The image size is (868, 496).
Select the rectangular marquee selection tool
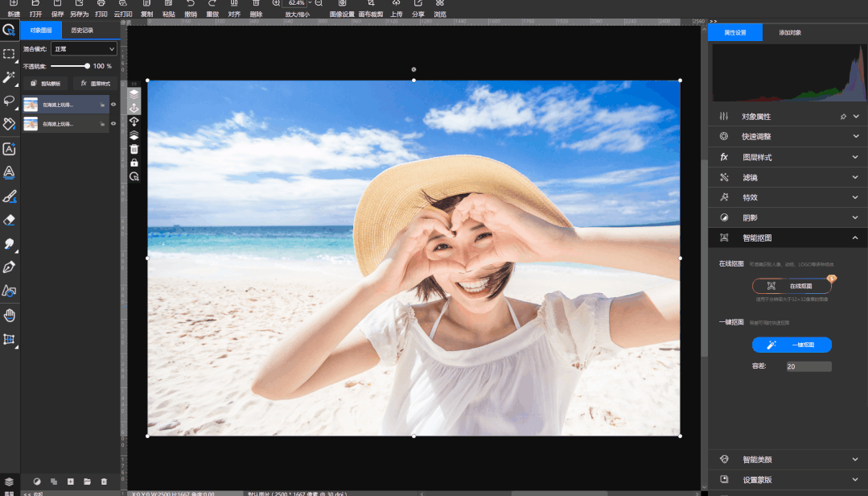(9, 54)
